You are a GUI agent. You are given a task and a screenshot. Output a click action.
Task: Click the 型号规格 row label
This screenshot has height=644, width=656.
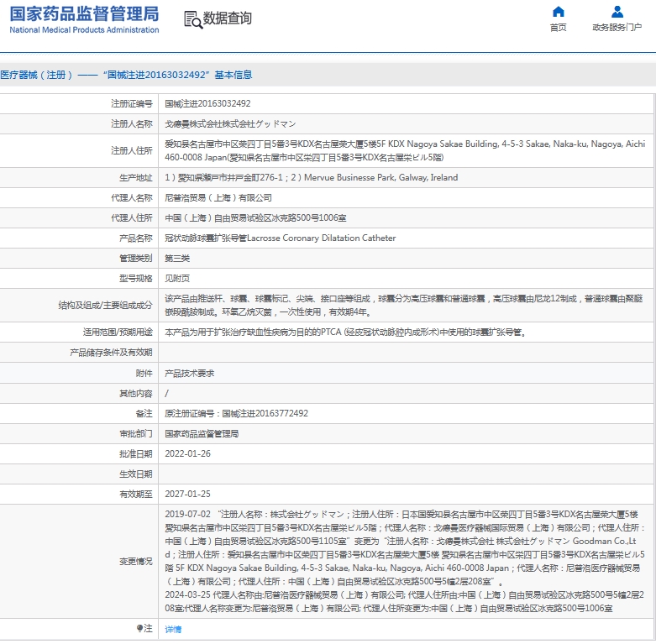click(135, 279)
